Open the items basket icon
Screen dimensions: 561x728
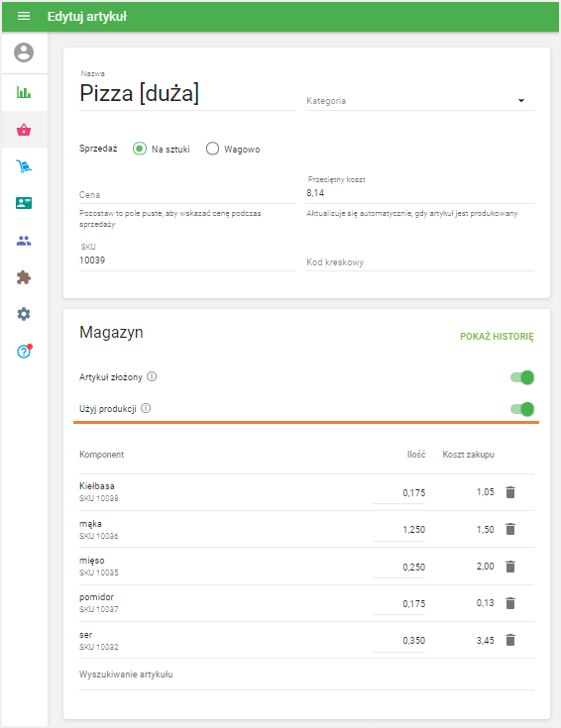(x=24, y=130)
